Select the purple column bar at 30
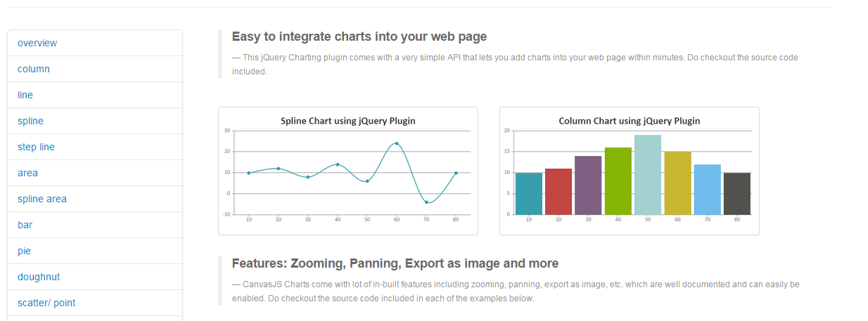The width and height of the screenshot is (868, 321). point(588,185)
